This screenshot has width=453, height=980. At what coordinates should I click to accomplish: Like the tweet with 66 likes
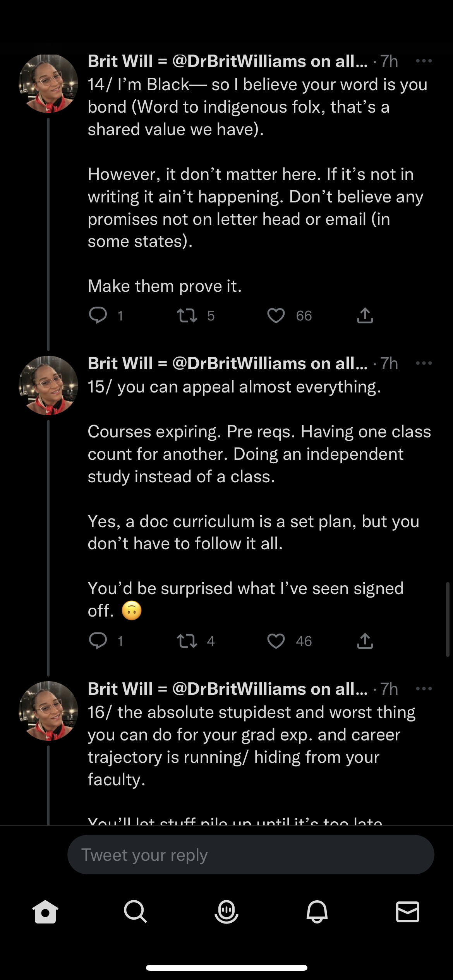pos(276,315)
